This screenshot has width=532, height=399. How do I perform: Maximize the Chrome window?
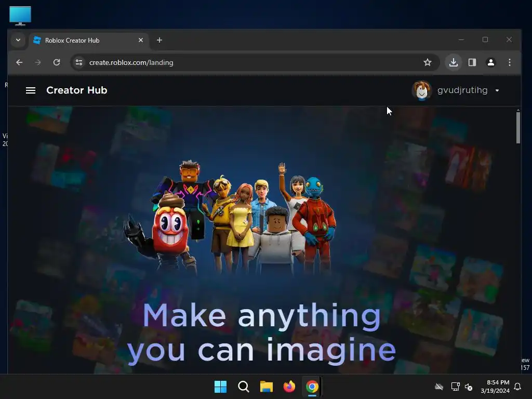click(x=485, y=39)
